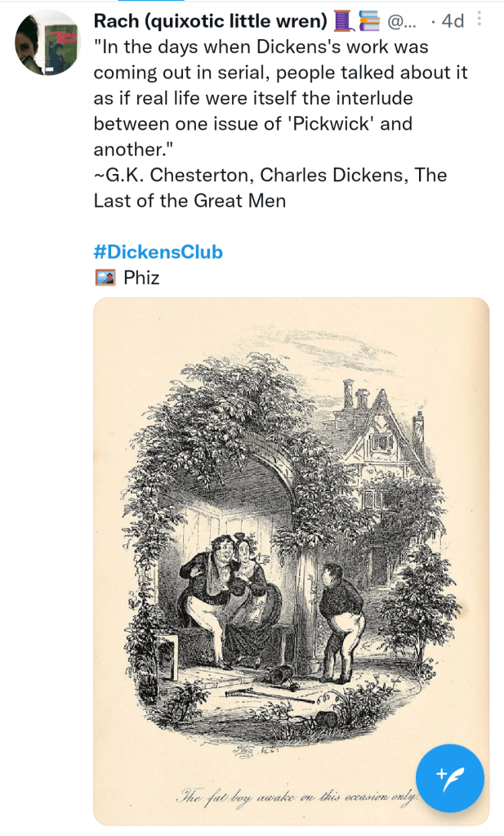This screenshot has width=504, height=836.
Task: Click the stacked books emoji beside the name
Action: point(368,20)
